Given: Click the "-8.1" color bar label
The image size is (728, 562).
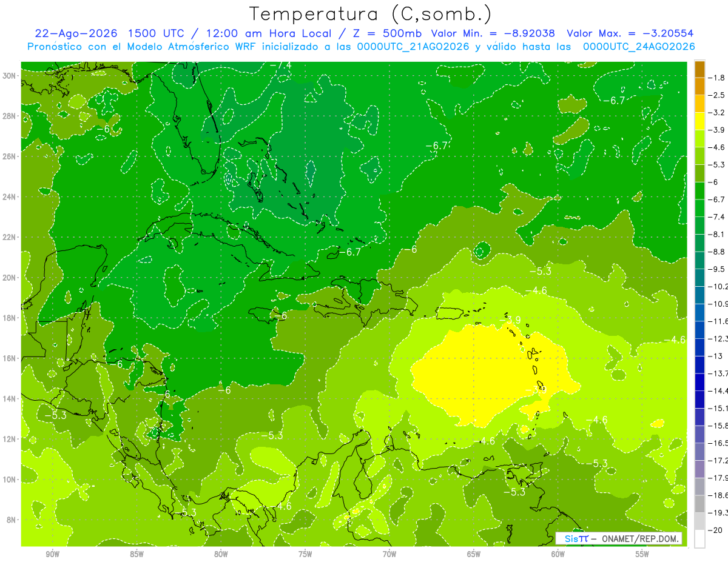Looking at the screenshot, I should click(717, 234).
